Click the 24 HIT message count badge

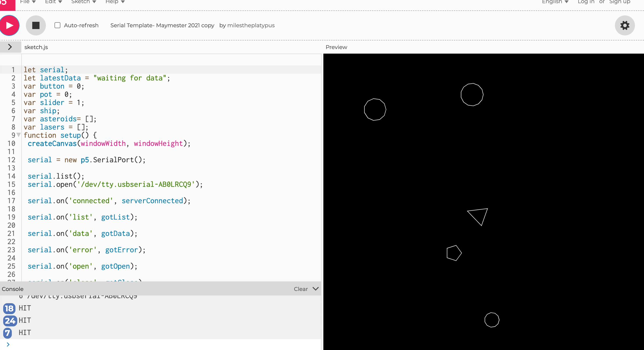click(10, 320)
